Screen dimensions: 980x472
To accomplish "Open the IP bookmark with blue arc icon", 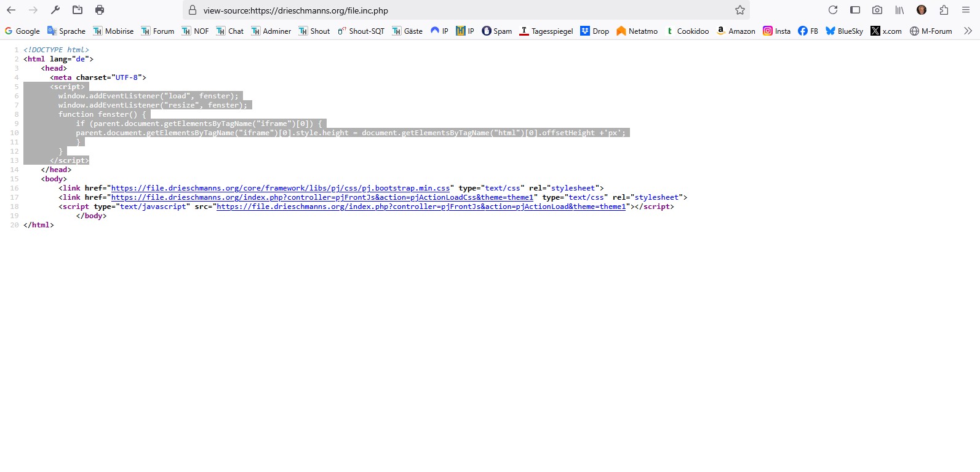I will coord(439,31).
